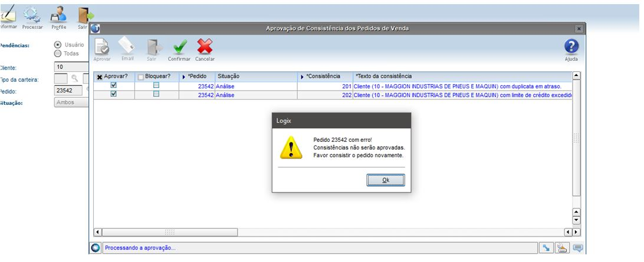
Task: Click the X mark icon in the Aprovar? header
Action: point(100,77)
